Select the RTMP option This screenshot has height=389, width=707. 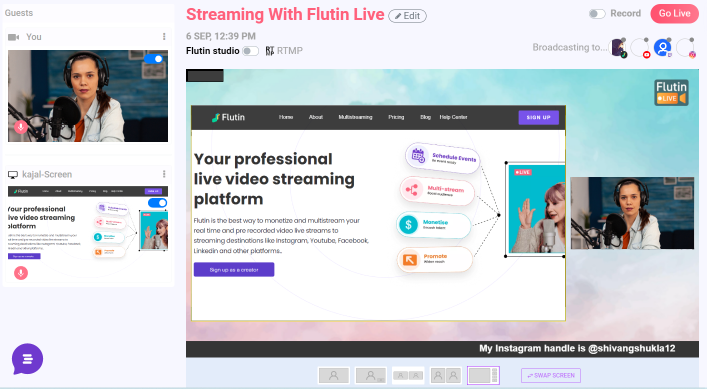(284, 51)
